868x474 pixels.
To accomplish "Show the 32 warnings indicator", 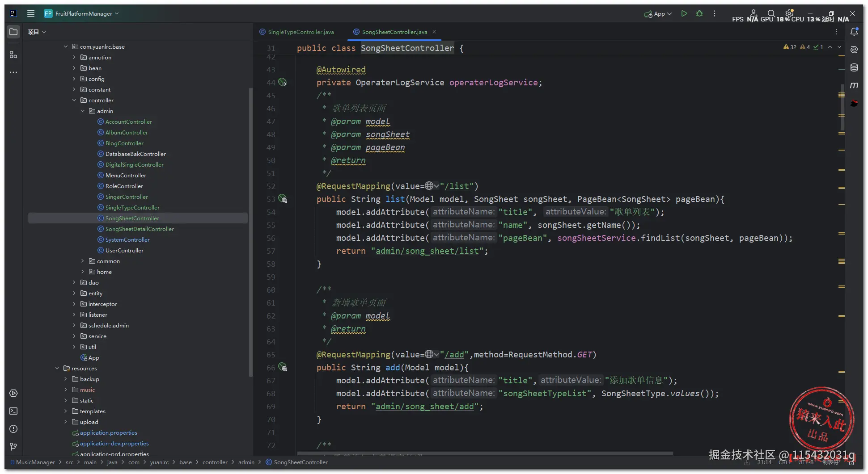I will [790, 47].
